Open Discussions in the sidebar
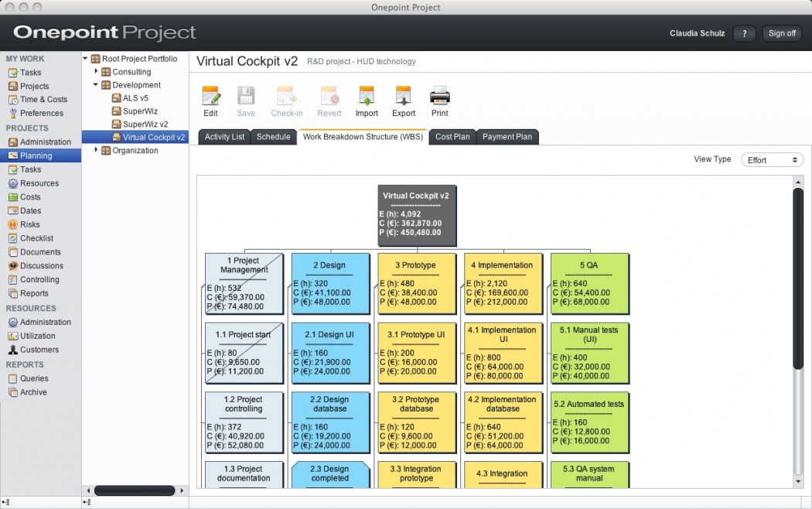The height and width of the screenshot is (509, 812). (42, 265)
